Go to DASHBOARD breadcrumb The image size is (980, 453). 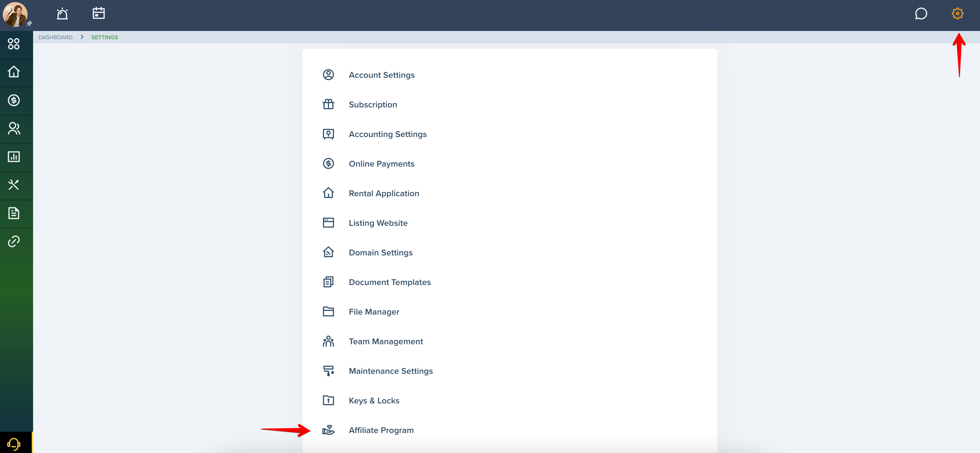point(55,37)
